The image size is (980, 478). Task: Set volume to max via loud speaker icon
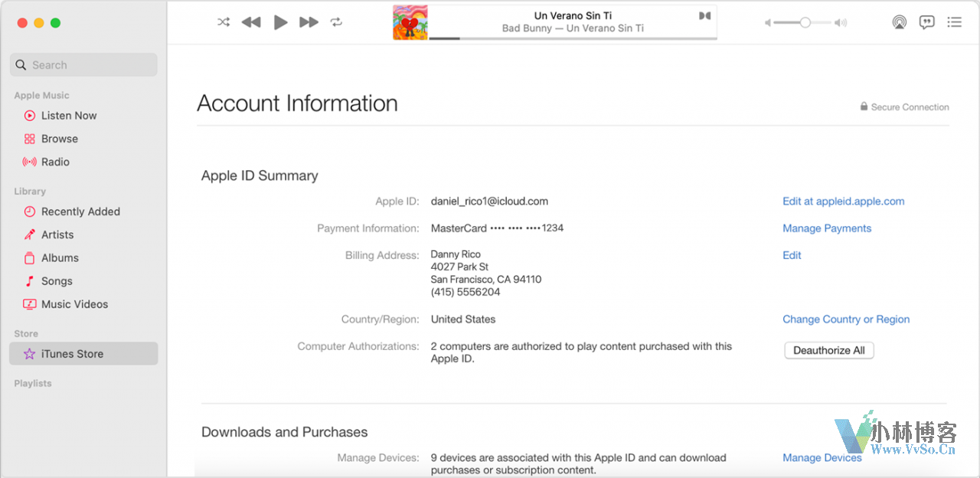coord(841,23)
